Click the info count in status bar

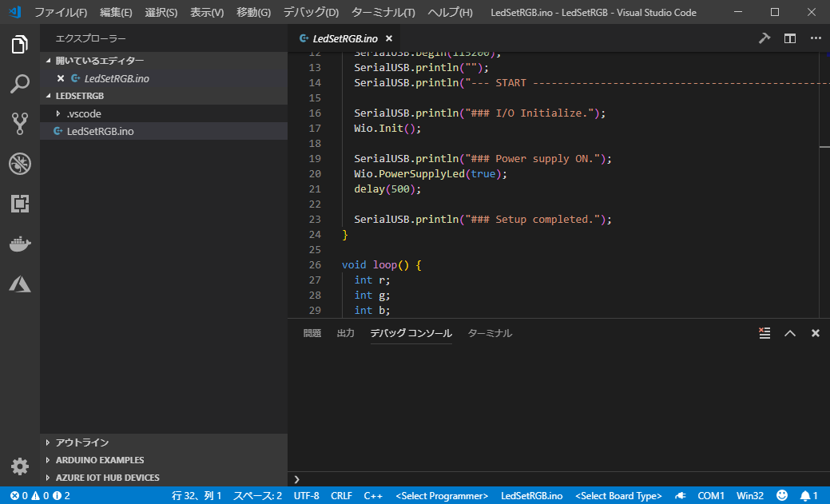(62, 495)
